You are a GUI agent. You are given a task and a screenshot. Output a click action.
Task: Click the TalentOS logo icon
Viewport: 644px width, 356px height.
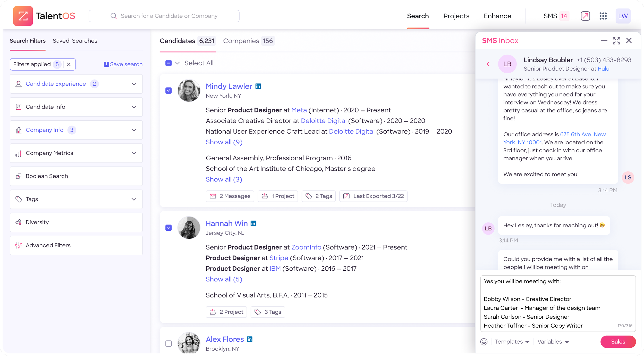click(x=23, y=16)
